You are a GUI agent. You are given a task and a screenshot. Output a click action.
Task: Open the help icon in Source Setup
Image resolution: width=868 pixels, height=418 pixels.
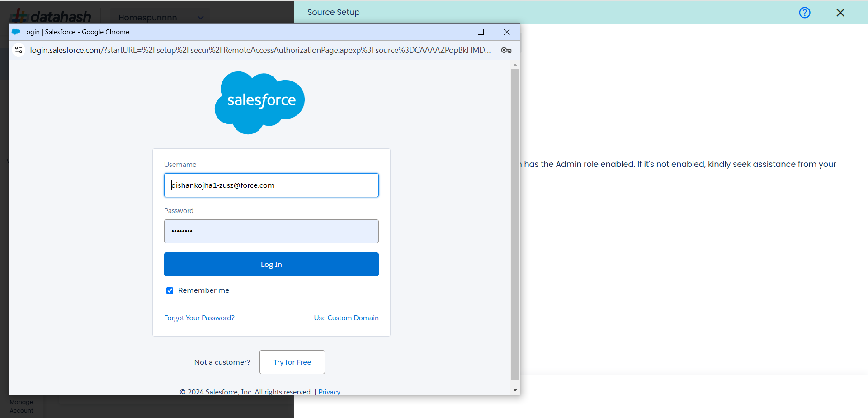805,13
